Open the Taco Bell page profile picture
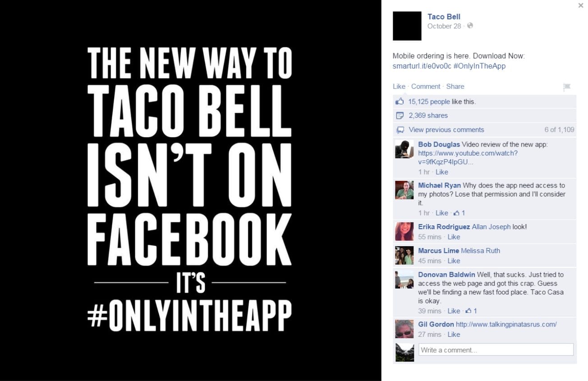The image size is (588, 381). pos(407,26)
